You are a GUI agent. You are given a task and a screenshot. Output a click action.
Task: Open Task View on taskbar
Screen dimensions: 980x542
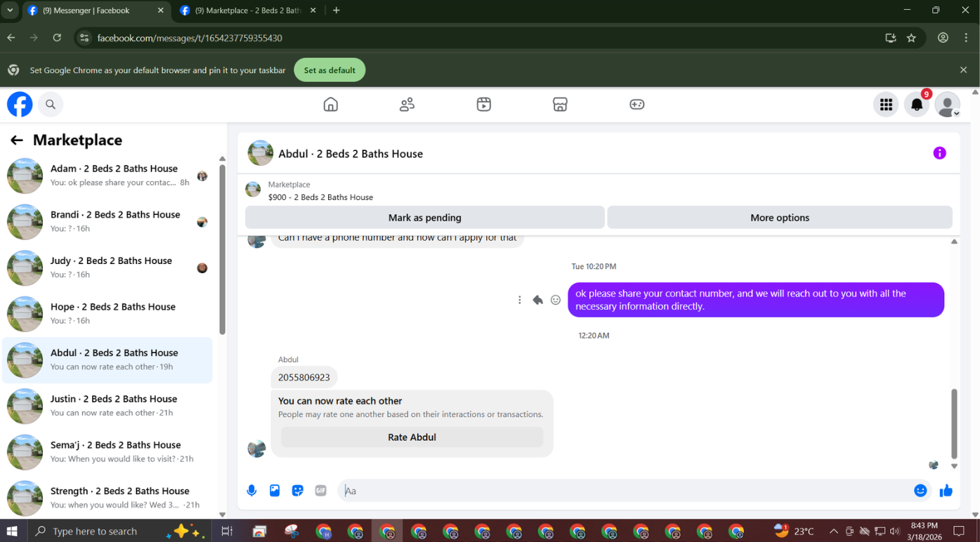[x=227, y=531]
